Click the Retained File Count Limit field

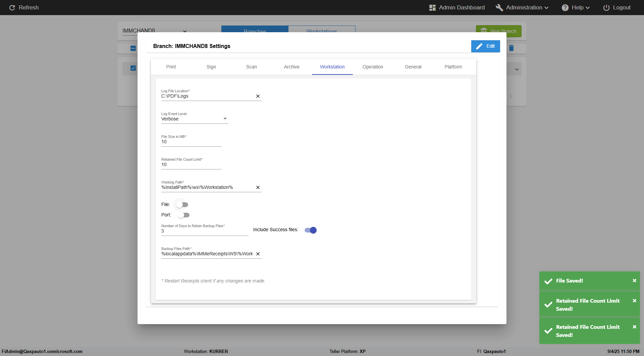[192, 165]
